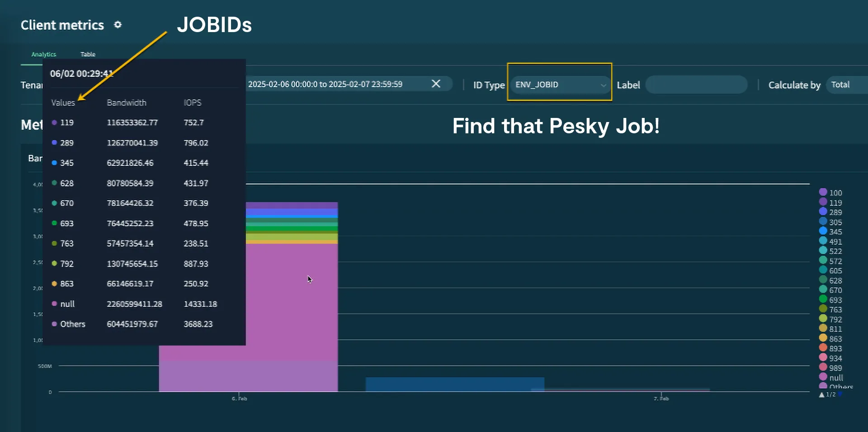Click tooltip row for job 670
The width and height of the screenshot is (868, 432).
pyautogui.click(x=144, y=203)
